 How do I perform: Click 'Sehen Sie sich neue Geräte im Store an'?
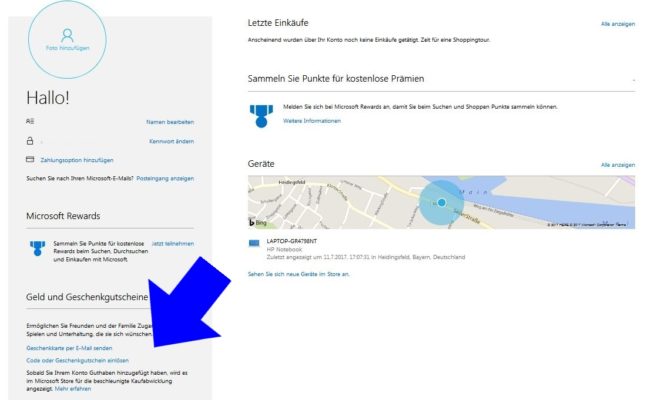point(298,274)
